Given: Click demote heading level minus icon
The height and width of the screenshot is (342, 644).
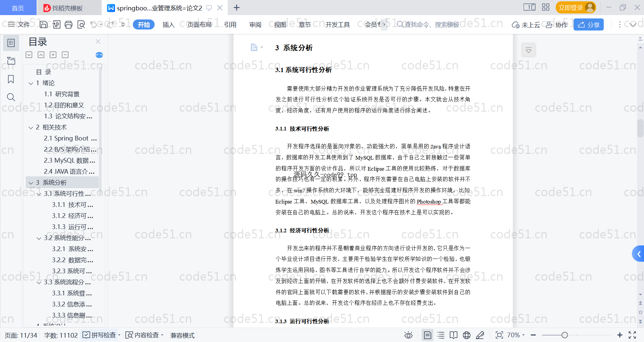Looking at the screenshot, I should tap(65, 55).
